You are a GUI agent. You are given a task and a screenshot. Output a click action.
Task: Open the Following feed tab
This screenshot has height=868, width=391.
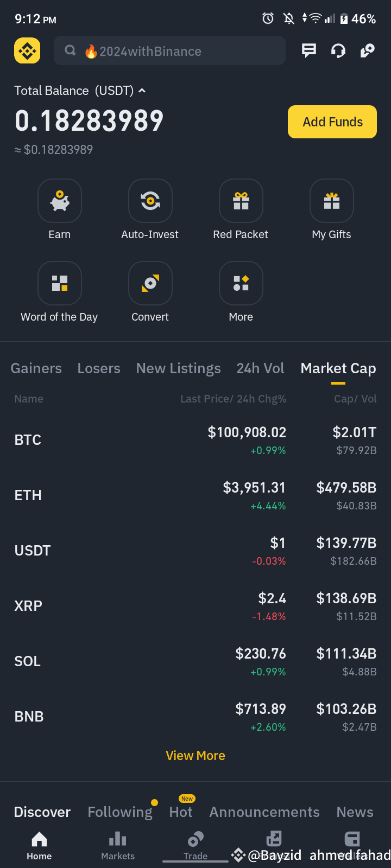point(120,812)
